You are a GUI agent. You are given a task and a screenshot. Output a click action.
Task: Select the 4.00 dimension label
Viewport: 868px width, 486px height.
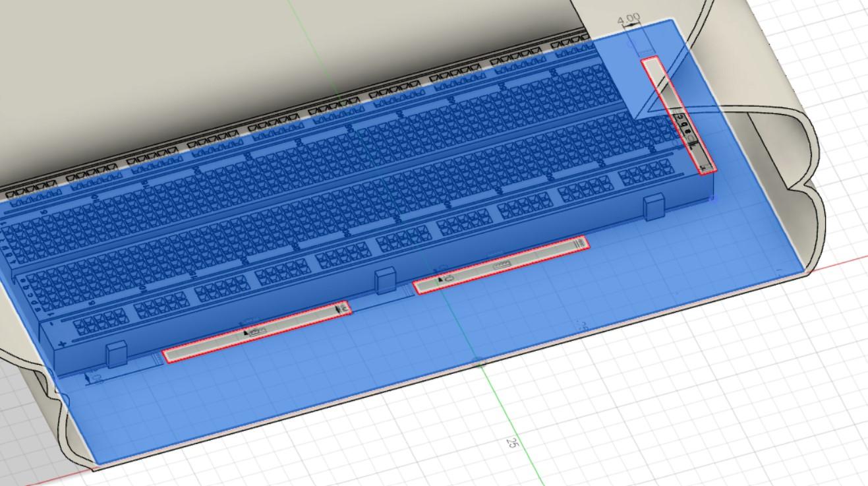[629, 19]
